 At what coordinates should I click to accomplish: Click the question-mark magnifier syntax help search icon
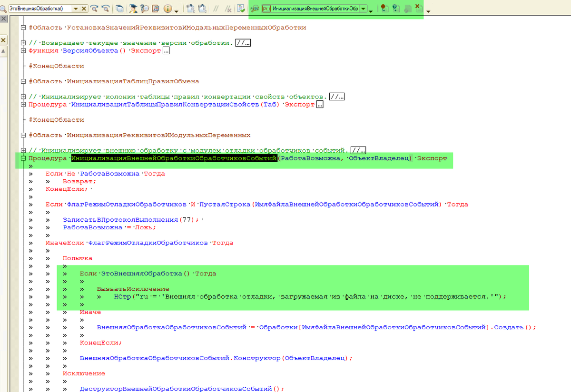click(144, 9)
